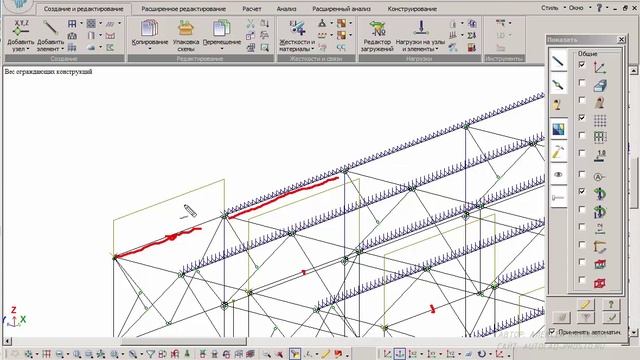
Task: Select the hammer tab icon in Показать panel
Action: [x=558, y=152]
